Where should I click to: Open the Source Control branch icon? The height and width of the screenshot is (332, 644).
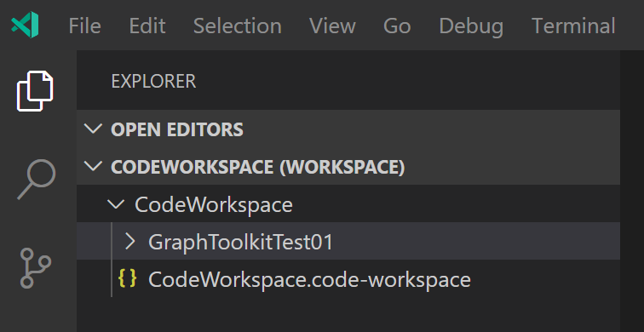(35, 267)
